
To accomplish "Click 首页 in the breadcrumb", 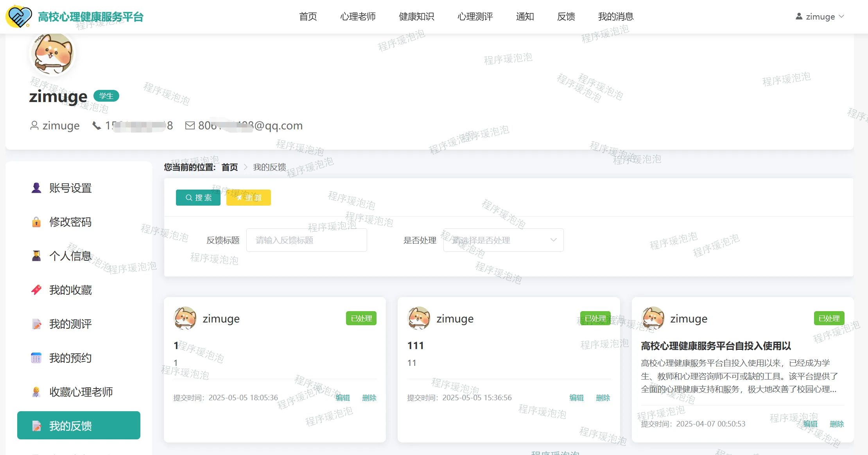I will pos(230,167).
